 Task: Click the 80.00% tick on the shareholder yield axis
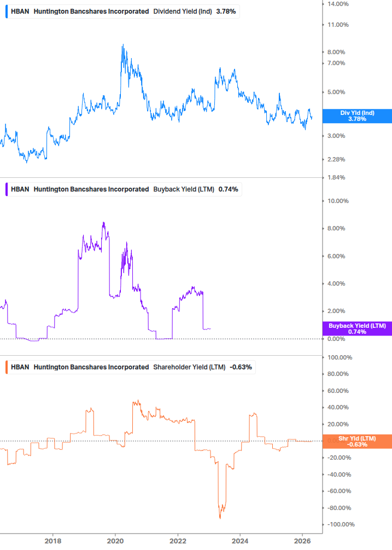tap(338, 374)
